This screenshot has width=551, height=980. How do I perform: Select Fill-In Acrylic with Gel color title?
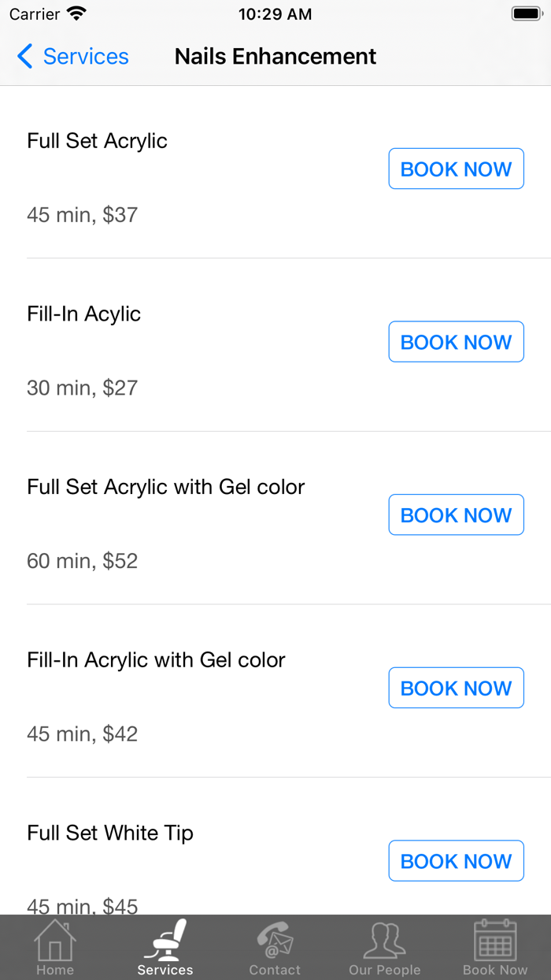tap(156, 660)
